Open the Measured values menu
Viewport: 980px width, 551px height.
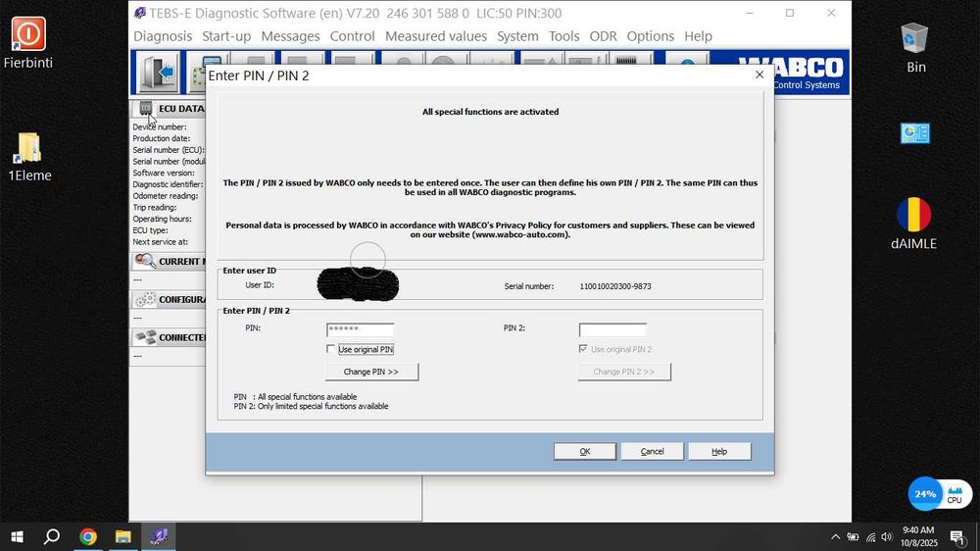tap(436, 36)
